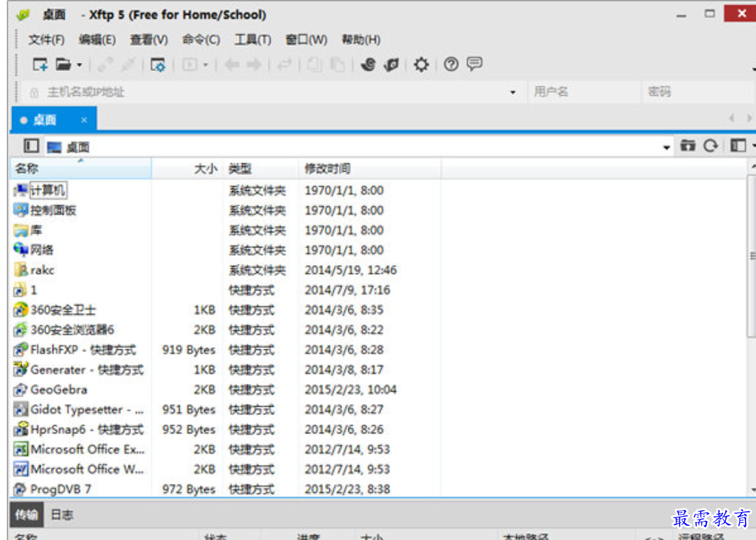756x540 pixels.
Task: Sort by the 名称 column header
Action: pyautogui.click(x=81, y=168)
